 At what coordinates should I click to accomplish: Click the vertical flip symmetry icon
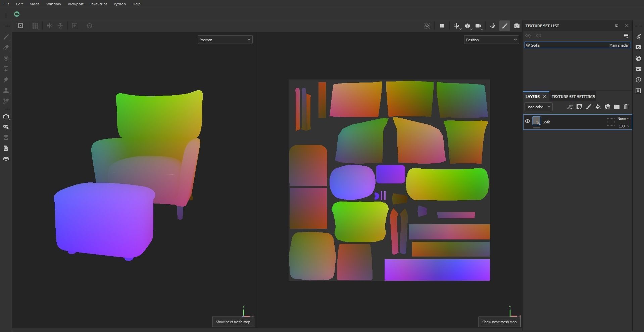click(60, 26)
